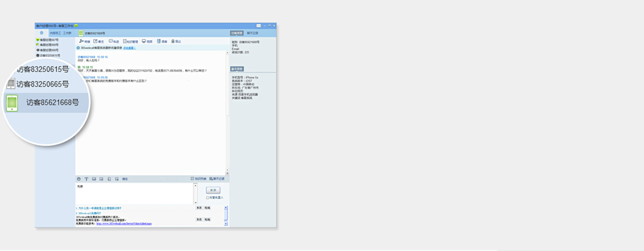Start a 视频 video session
Image resolution: width=644 pixels, height=251 pixels.
(x=147, y=41)
